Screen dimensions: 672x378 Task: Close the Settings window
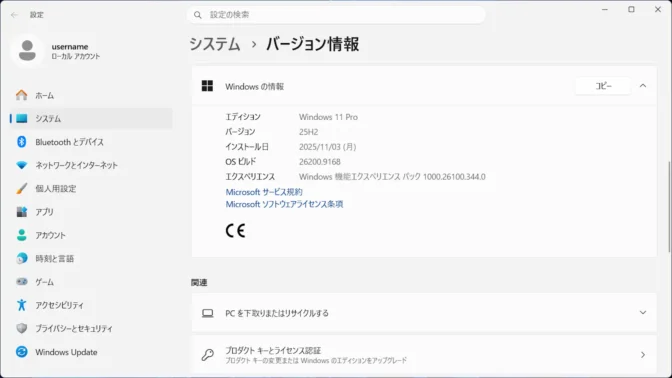658,9
